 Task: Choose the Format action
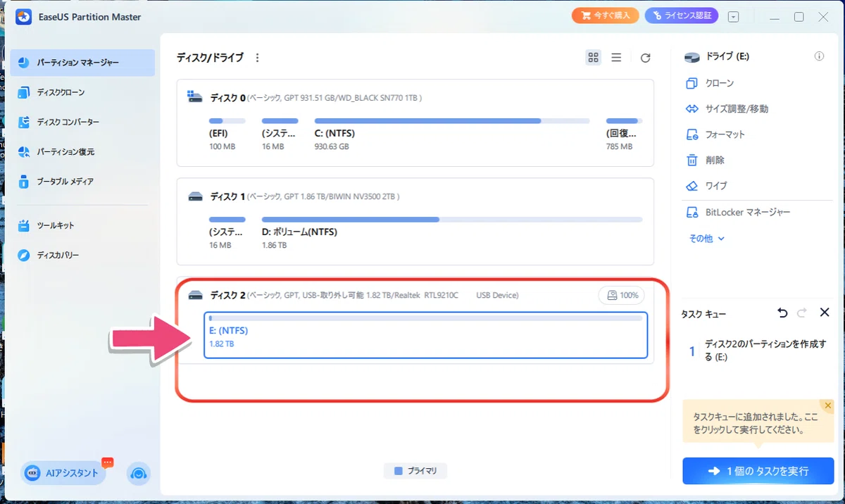(x=715, y=134)
